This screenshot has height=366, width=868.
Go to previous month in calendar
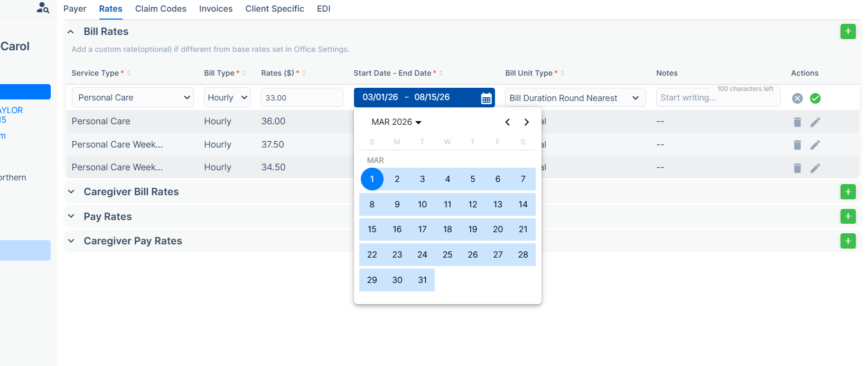pyautogui.click(x=507, y=122)
